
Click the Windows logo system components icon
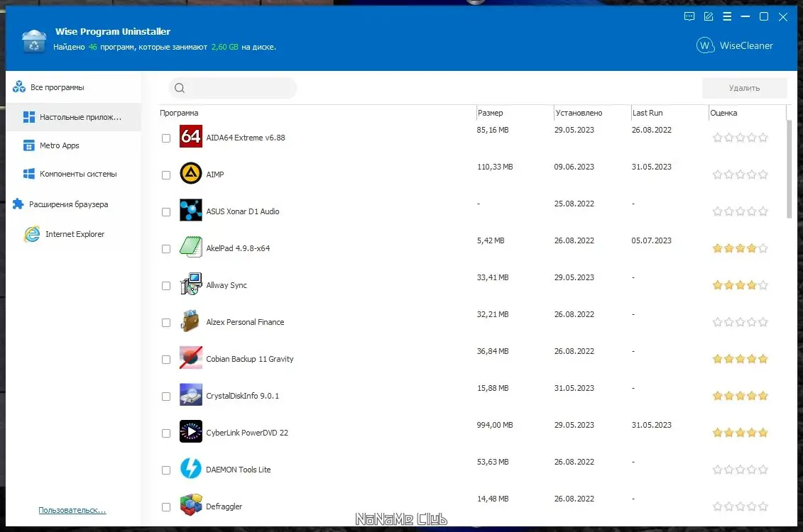(x=28, y=174)
